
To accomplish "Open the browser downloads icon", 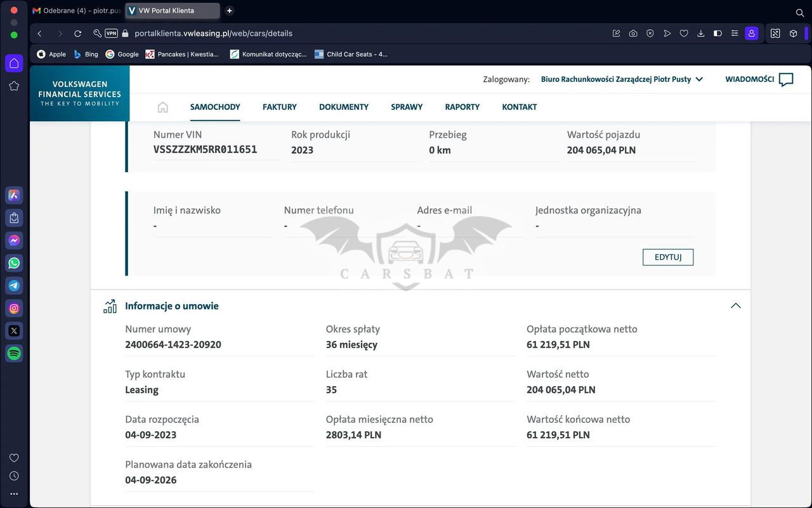I will 701,34.
